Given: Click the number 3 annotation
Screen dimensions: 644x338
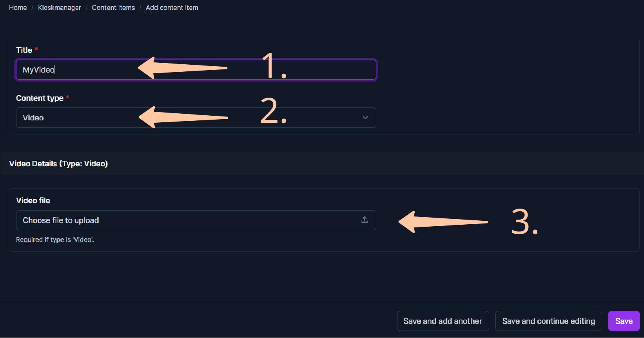Looking at the screenshot, I should click(524, 222).
